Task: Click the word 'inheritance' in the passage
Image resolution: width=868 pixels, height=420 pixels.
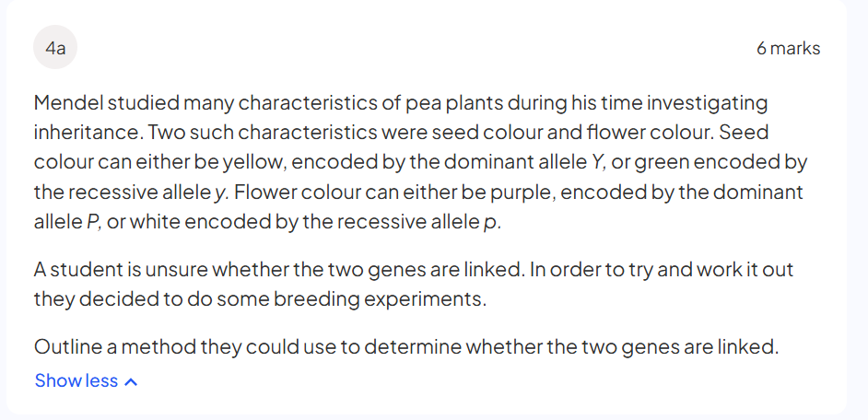Action: 90,133
